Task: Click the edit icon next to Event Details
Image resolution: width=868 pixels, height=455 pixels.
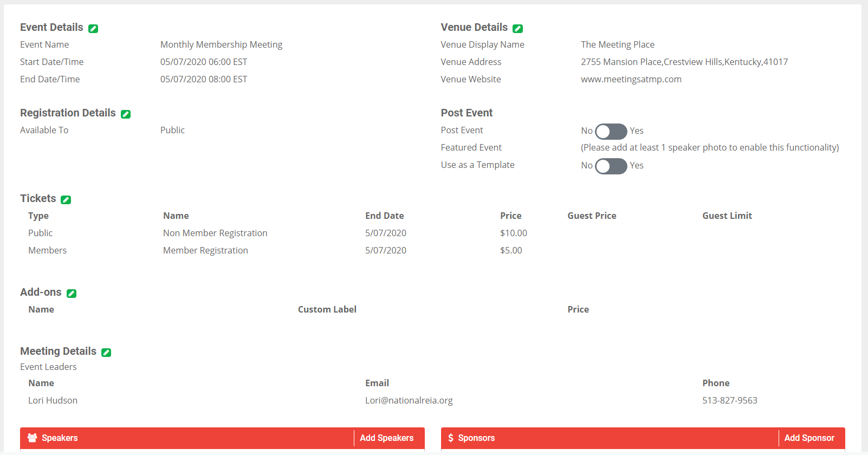Action: (93, 29)
